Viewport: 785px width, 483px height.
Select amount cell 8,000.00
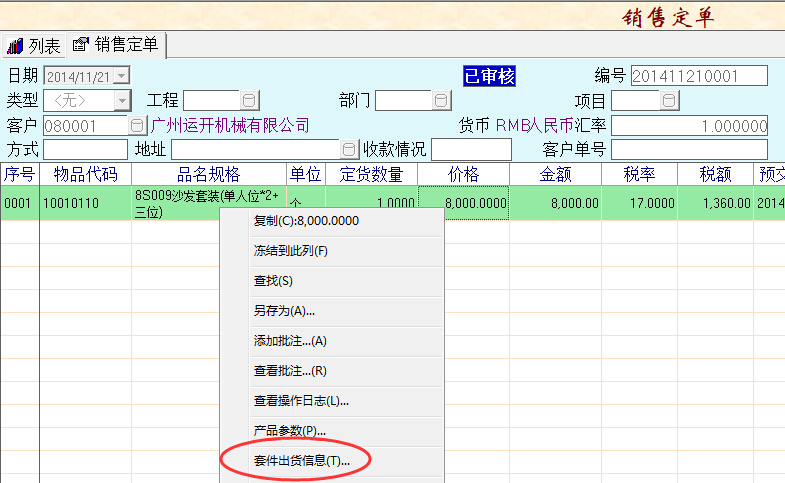pos(556,203)
